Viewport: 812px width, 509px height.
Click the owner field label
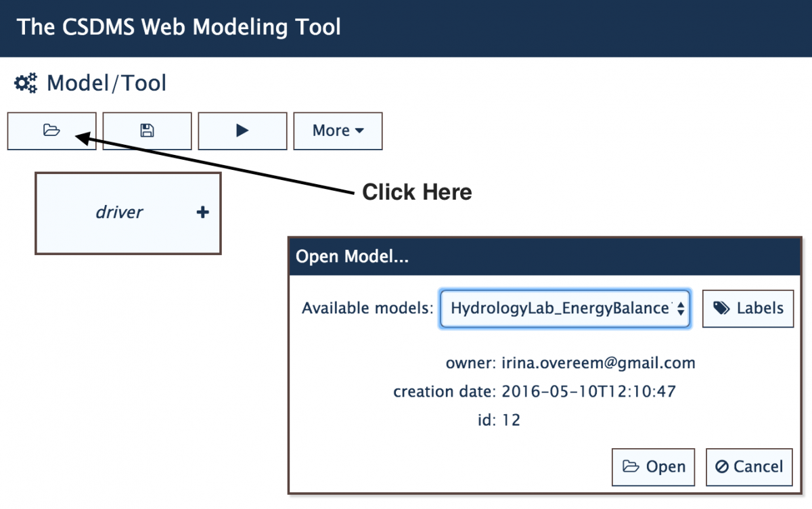pos(470,363)
